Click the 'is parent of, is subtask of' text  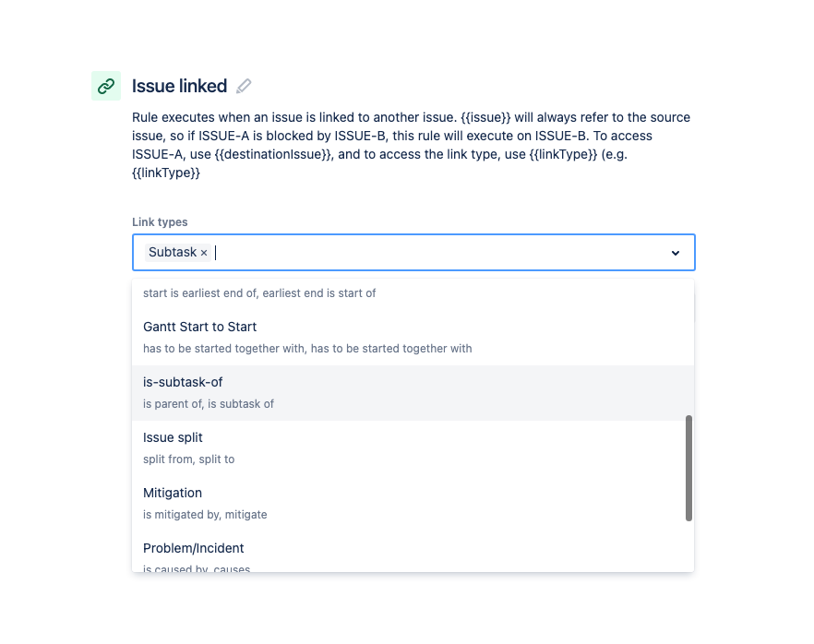click(x=209, y=404)
